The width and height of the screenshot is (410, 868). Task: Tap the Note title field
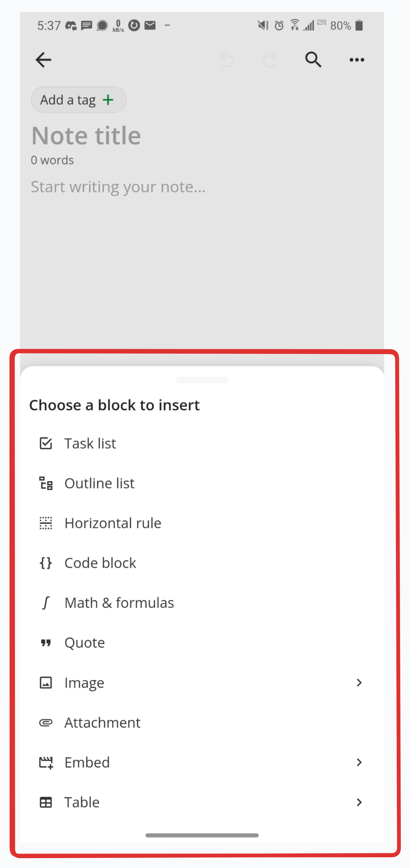86,136
